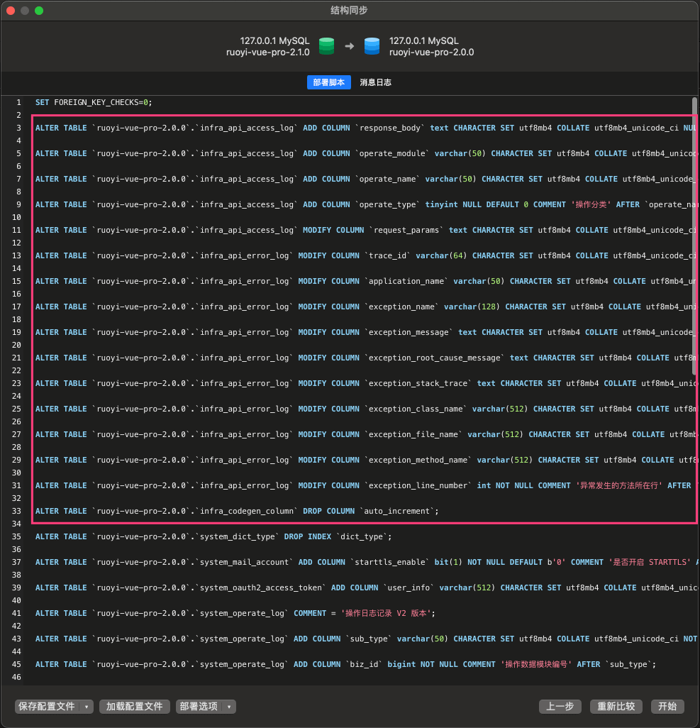This screenshot has height=728, width=700.
Task: Click the blue target database icon
Action: coord(372,46)
